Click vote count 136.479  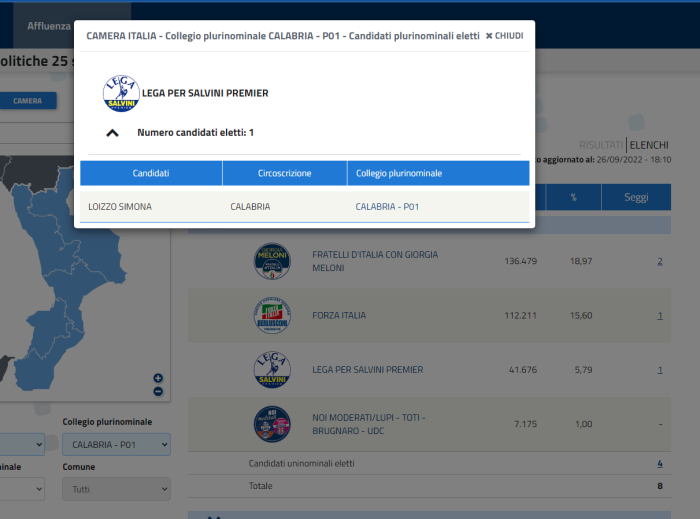click(x=521, y=261)
